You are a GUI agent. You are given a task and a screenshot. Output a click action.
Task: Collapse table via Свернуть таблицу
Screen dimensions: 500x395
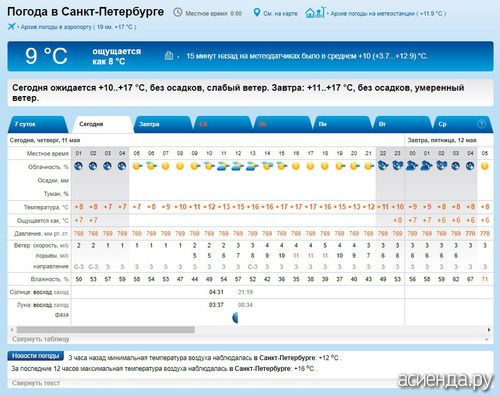41,339
